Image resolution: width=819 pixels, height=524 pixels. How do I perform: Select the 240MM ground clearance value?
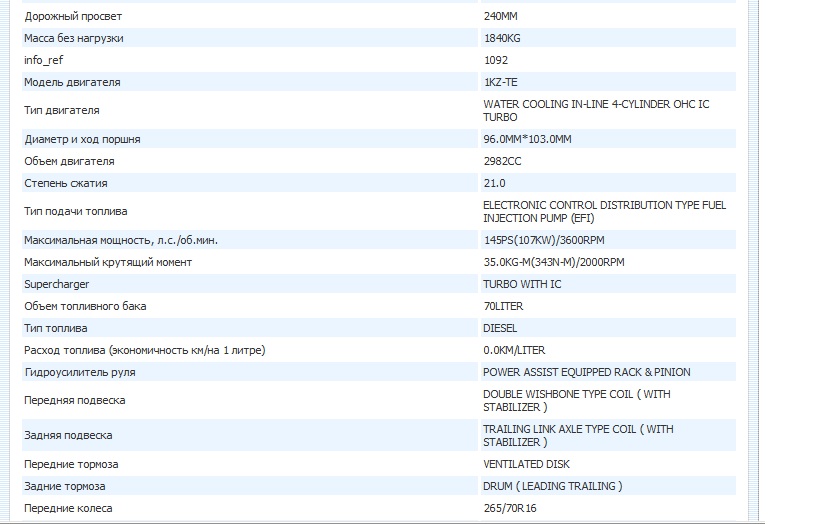click(501, 17)
